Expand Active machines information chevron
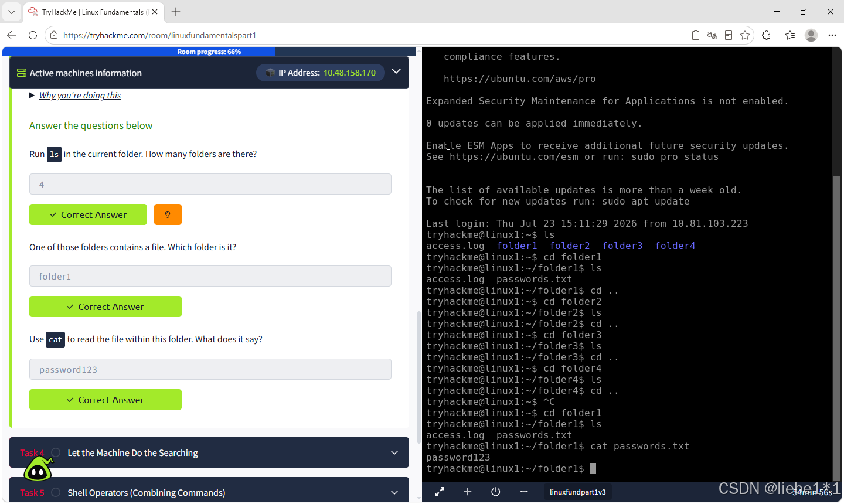This screenshot has height=504, width=844. click(x=396, y=71)
